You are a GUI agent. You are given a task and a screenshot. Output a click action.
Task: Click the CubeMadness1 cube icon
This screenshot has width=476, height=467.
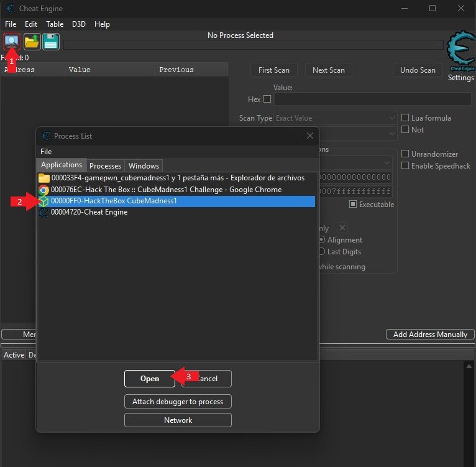(x=43, y=201)
